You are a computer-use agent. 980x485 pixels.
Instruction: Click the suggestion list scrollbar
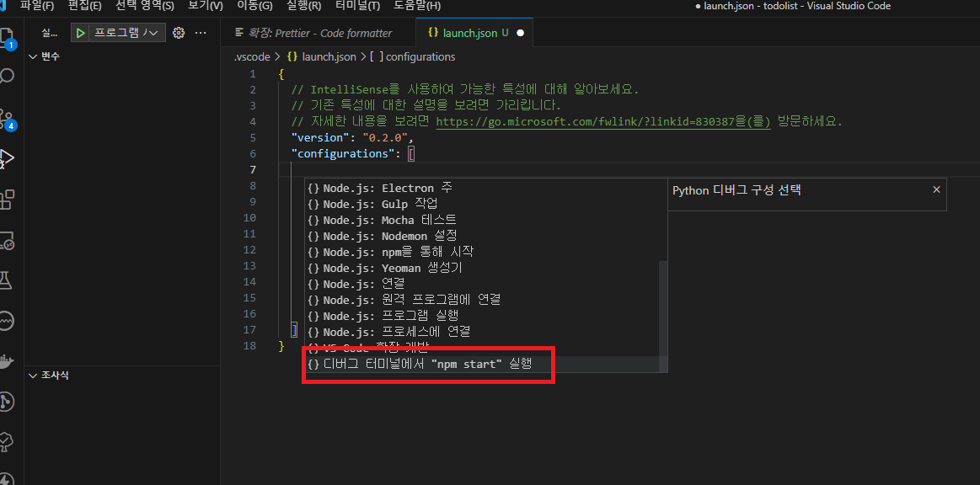pos(663,316)
